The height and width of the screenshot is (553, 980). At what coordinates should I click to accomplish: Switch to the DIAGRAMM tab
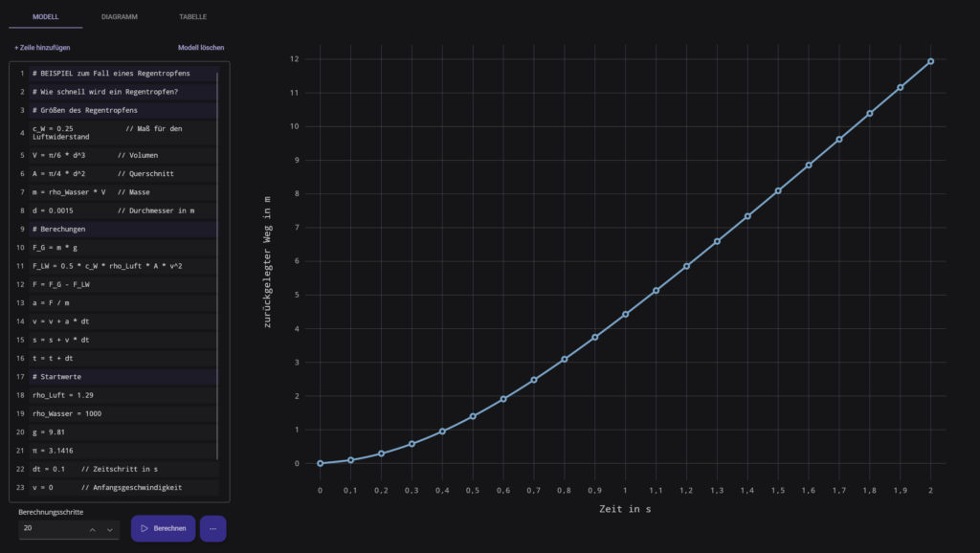point(119,17)
